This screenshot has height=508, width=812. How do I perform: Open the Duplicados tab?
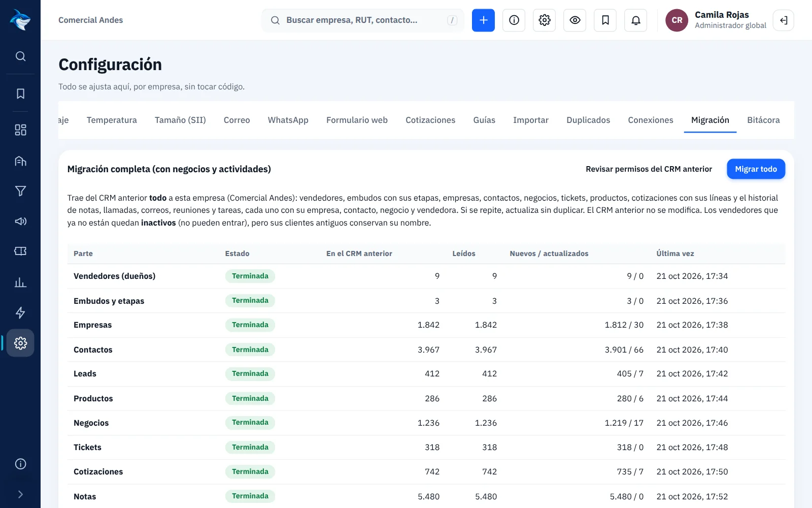588,120
